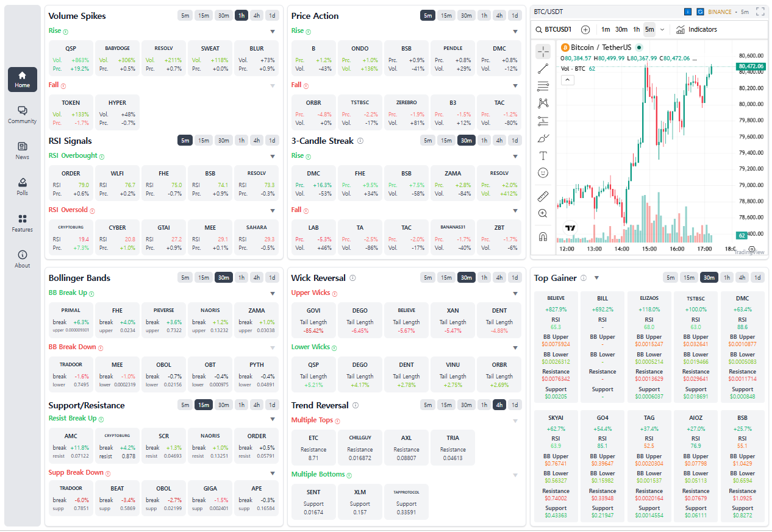Select the trend line drawing tool
This screenshot has height=532, width=772.
[x=543, y=69]
